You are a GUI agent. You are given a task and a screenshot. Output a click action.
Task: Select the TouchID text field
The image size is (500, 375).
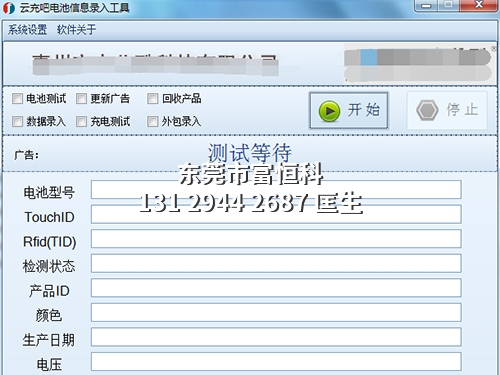276,214
